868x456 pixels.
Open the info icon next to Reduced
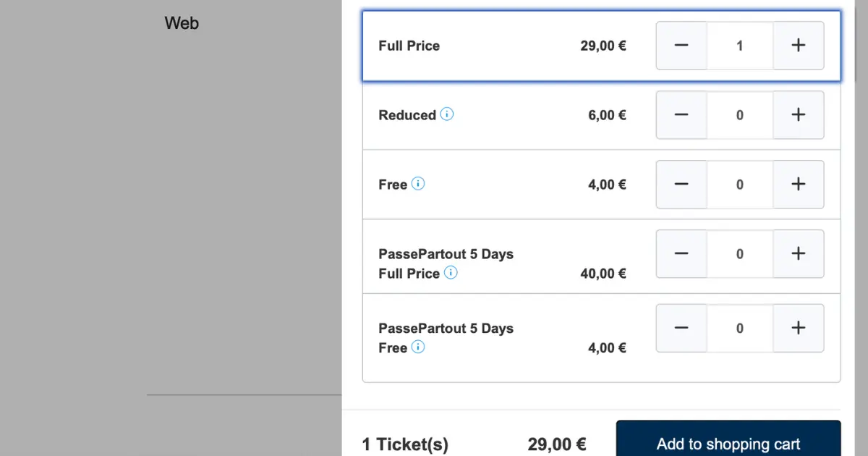447,114
